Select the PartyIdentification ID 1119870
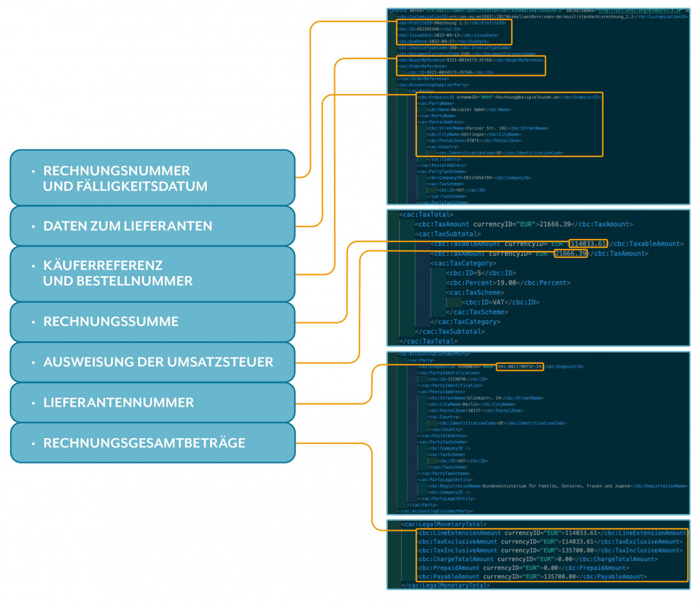The width and height of the screenshot is (700, 604). click(x=456, y=379)
